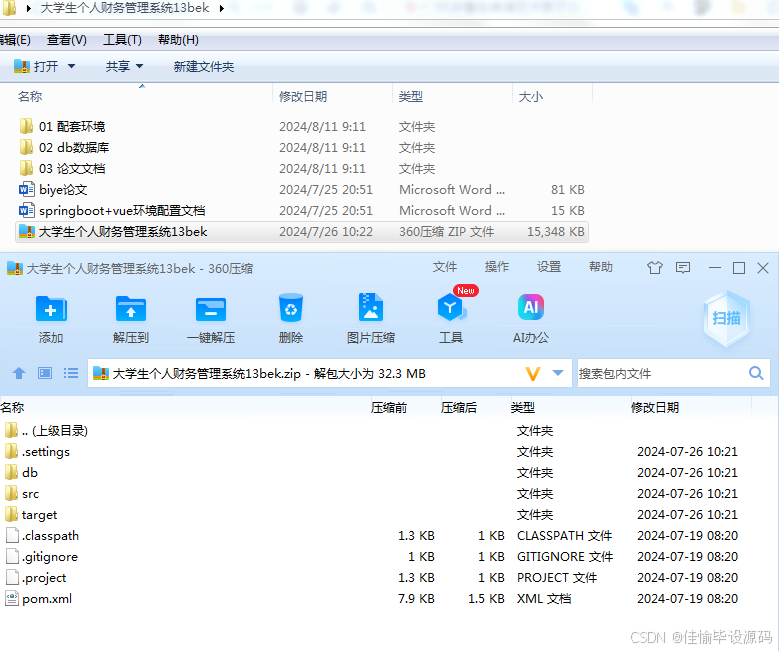Screen dimensions: 779x651
Task: Launch the AI办公 (AI office) icon
Action: coord(531,307)
